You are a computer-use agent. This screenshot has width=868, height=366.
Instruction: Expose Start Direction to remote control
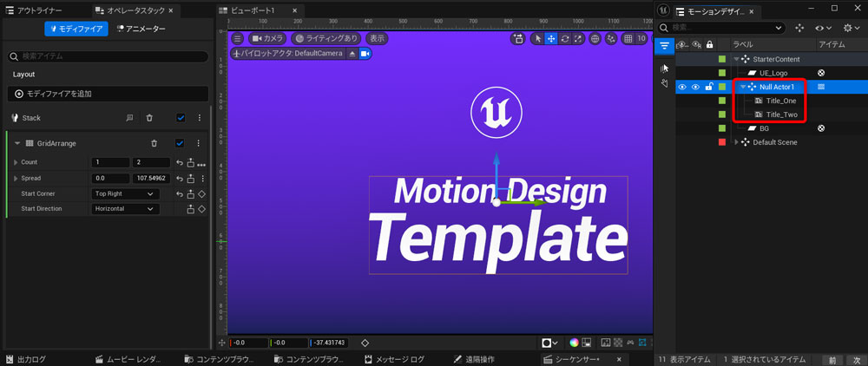click(191, 209)
